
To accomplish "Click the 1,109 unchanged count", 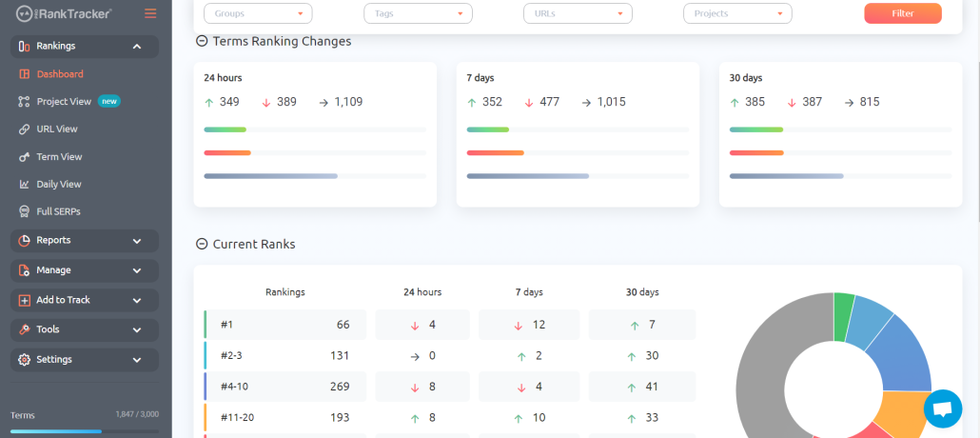I will point(348,102).
